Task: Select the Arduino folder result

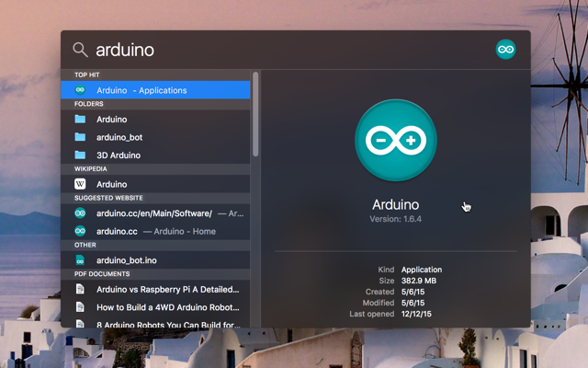Action: 112,120
